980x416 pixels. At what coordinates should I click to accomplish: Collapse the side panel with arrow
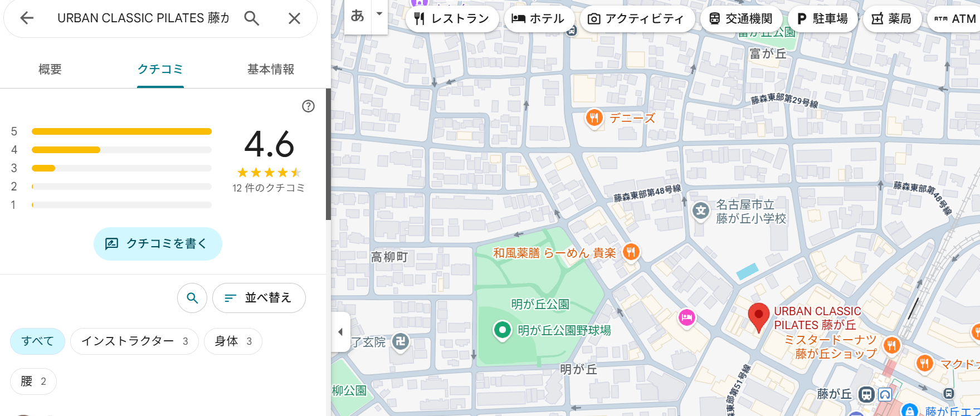340,332
